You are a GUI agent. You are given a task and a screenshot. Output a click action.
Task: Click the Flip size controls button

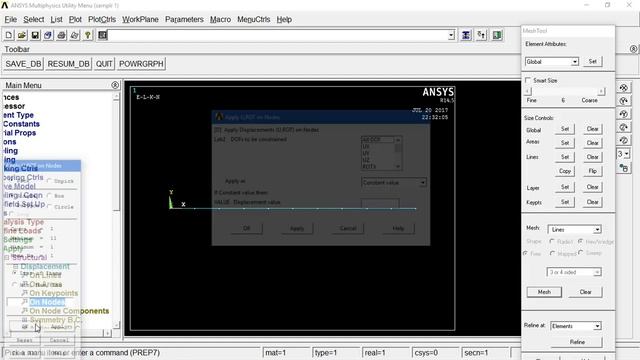592,171
